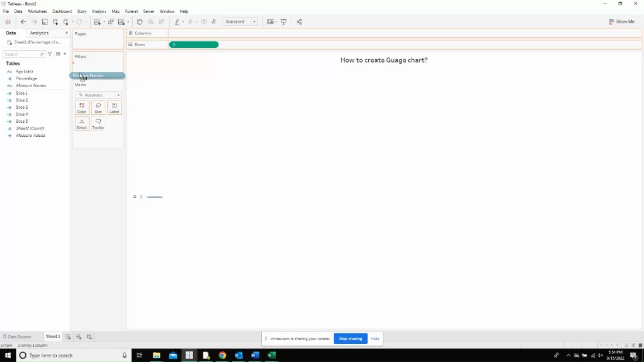Click the Group Members paperclip icon
Viewport: 644px width, 362px height.
pyautogui.click(x=190, y=22)
